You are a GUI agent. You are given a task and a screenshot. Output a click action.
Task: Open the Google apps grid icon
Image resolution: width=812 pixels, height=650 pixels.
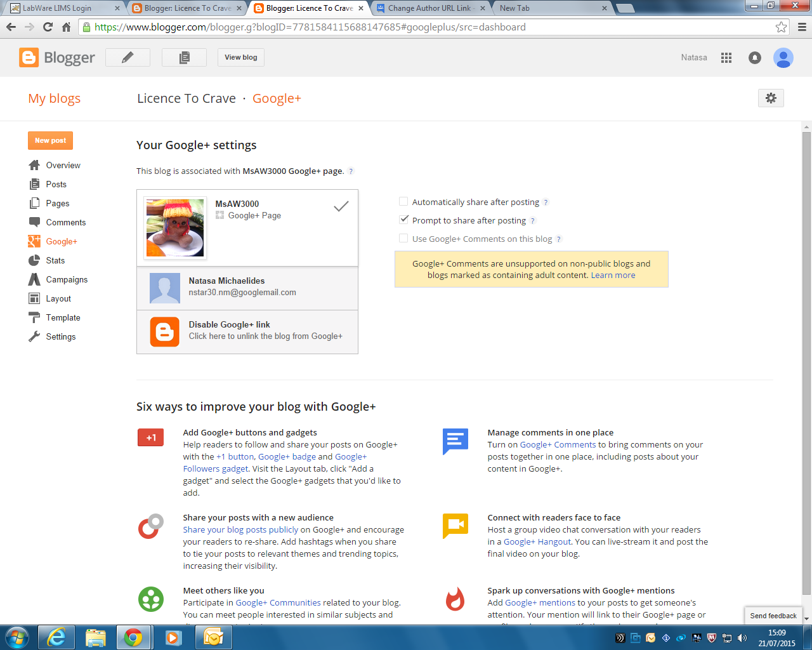tap(726, 57)
